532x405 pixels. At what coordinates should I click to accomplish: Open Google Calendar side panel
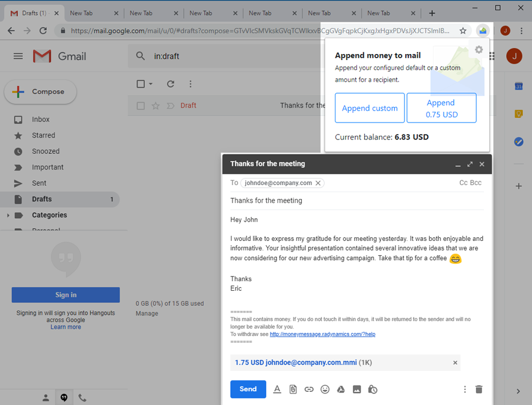(518, 86)
